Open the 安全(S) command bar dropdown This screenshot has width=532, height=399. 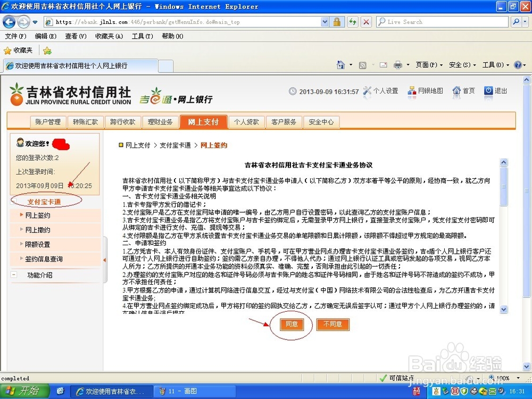462,65
